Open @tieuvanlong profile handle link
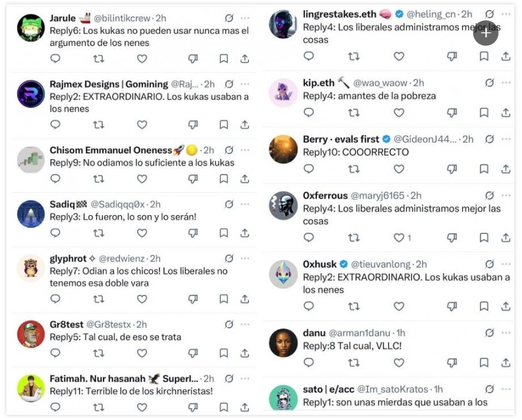 [380, 264]
